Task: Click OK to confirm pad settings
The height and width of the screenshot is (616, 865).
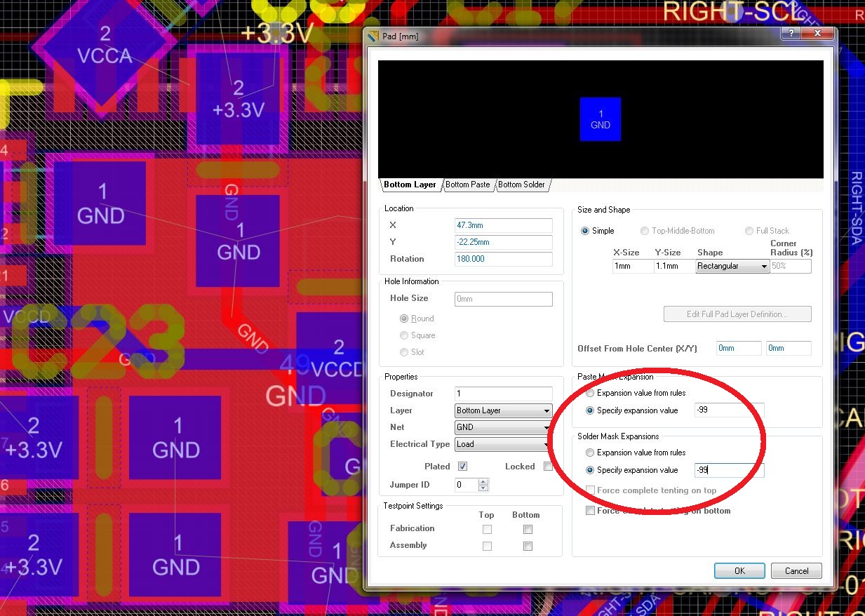Action: [739, 571]
